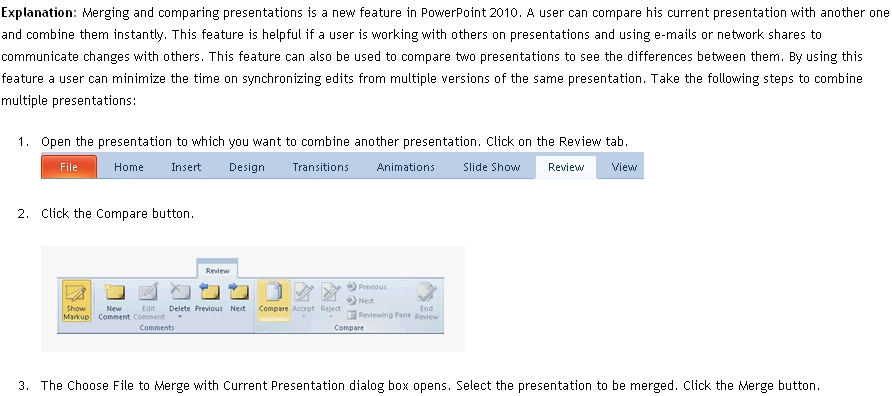Viewport: 892px width, 396px height.
Task: Select the Design ribbon tab
Action: coord(247,167)
